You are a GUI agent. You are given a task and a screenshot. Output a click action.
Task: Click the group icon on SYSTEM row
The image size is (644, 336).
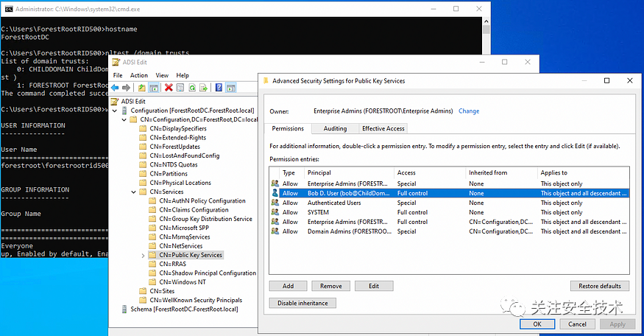[x=275, y=212]
